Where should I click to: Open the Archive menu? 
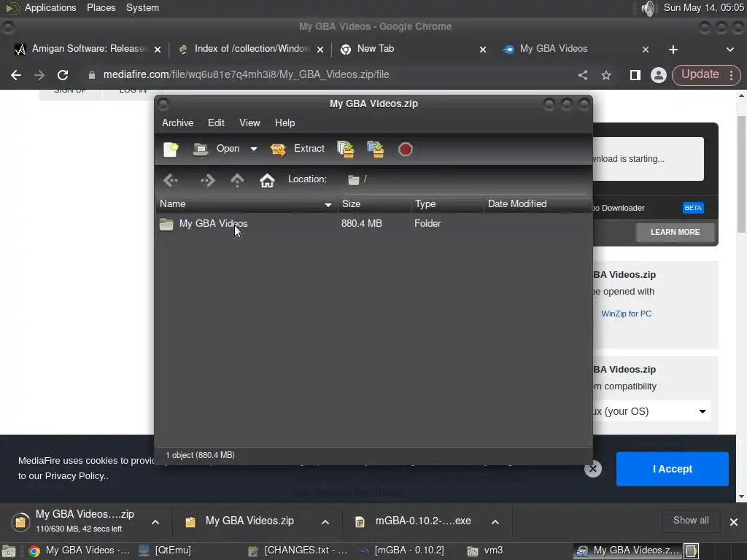(178, 122)
